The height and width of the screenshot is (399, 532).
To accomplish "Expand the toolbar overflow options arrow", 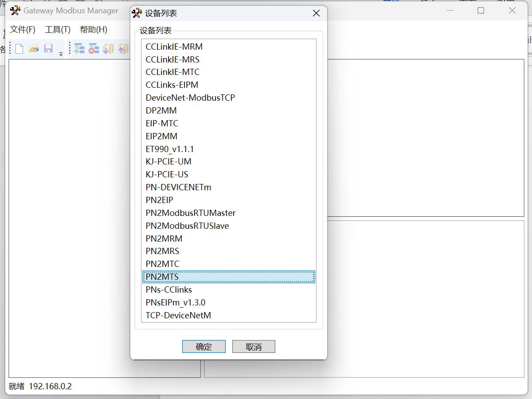I will [x=61, y=54].
